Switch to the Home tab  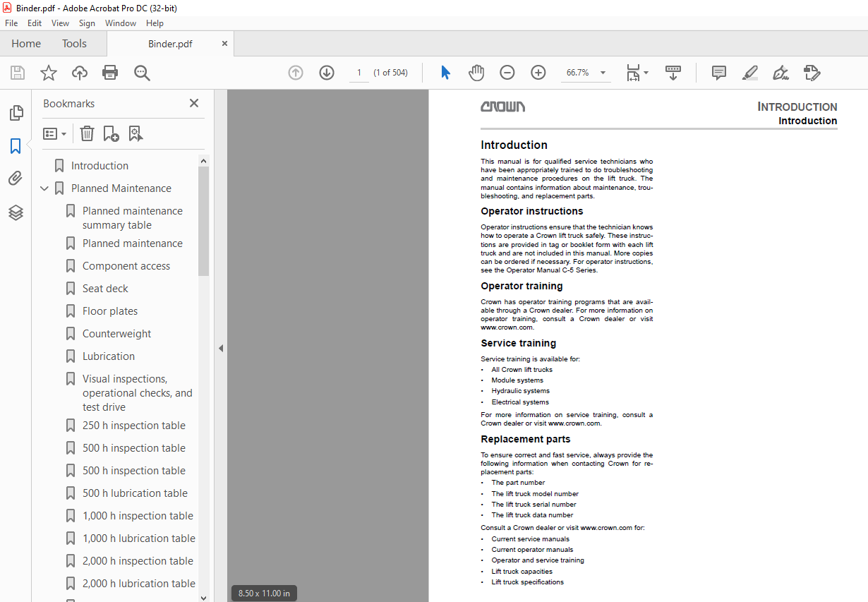[26, 44]
